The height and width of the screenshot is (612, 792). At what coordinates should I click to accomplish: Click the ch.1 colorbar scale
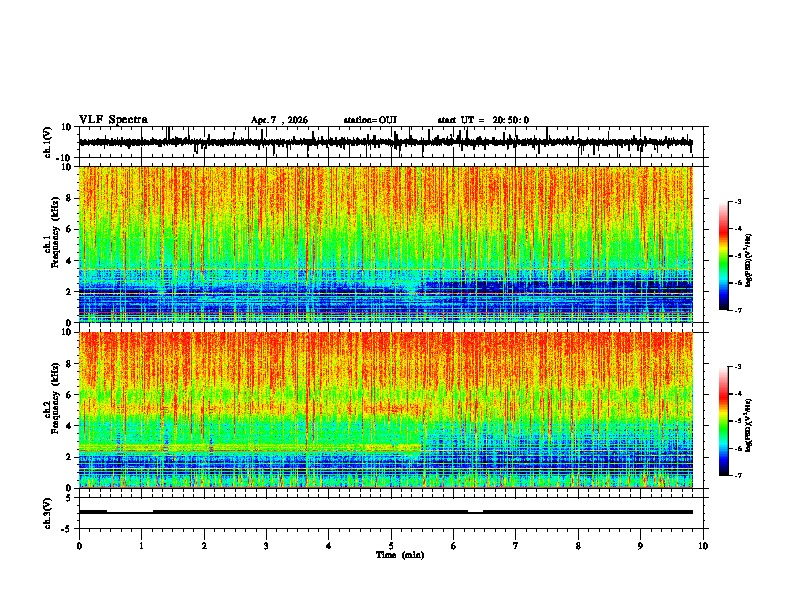(723, 256)
